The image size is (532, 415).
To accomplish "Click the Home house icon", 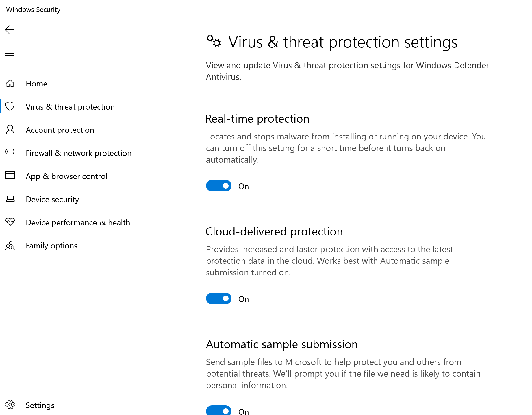I will pos(10,84).
